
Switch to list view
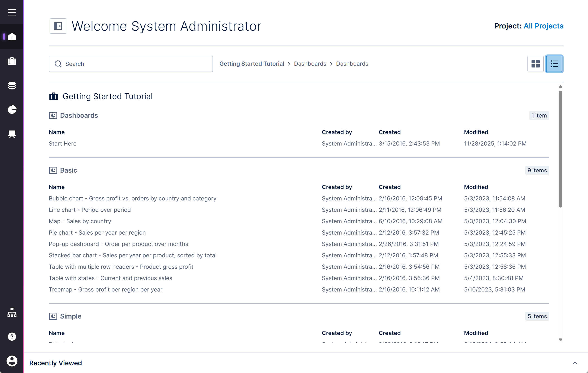[x=554, y=64]
